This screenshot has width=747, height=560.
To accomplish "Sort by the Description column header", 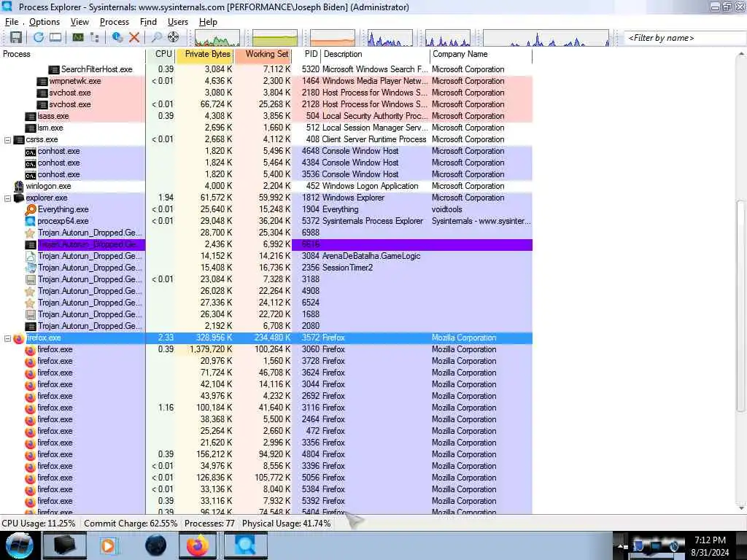I will pos(376,54).
